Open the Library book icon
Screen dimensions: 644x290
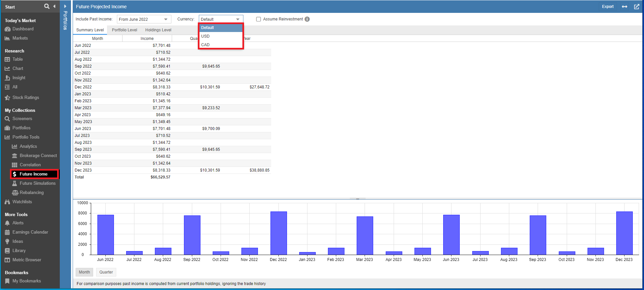pos(7,251)
